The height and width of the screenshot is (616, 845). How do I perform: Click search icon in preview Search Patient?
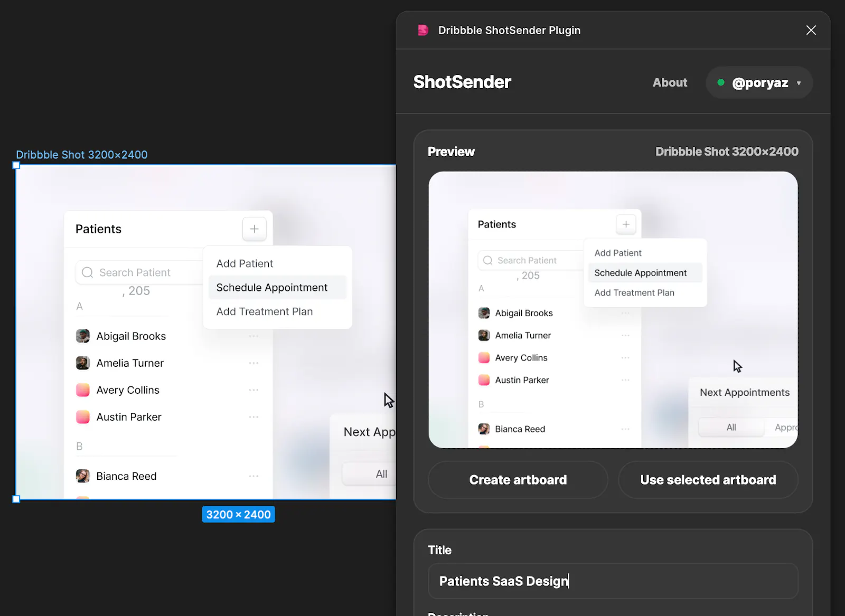click(x=488, y=260)
